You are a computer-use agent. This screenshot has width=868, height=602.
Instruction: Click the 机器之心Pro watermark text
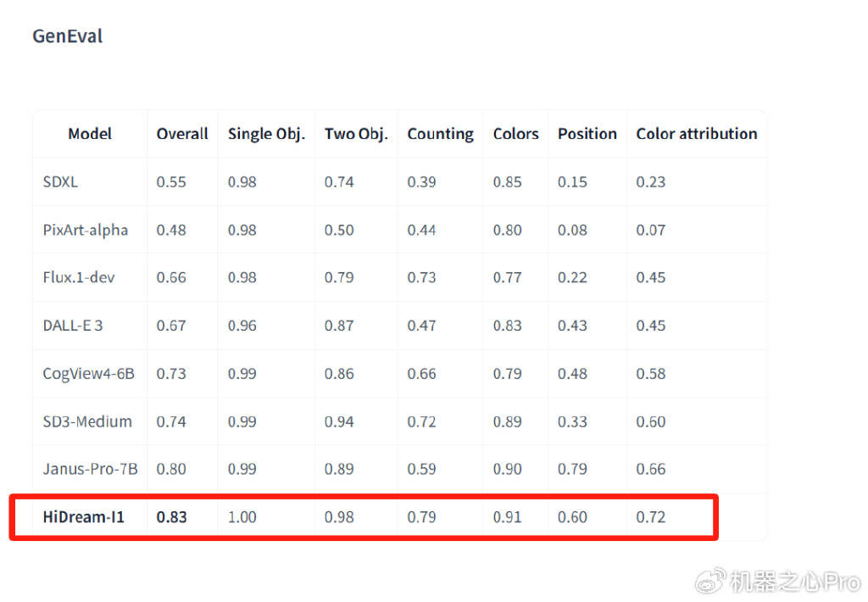794,582
